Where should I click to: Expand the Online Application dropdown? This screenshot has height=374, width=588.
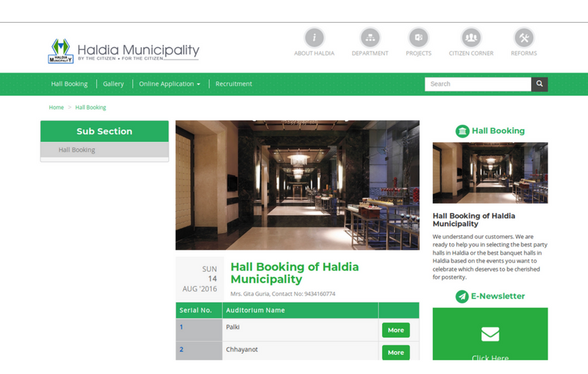[x=170, y=84]
